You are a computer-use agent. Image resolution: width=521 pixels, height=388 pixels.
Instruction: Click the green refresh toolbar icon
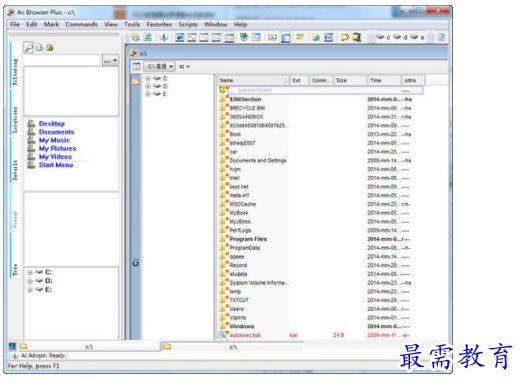[x=147, y=37]
